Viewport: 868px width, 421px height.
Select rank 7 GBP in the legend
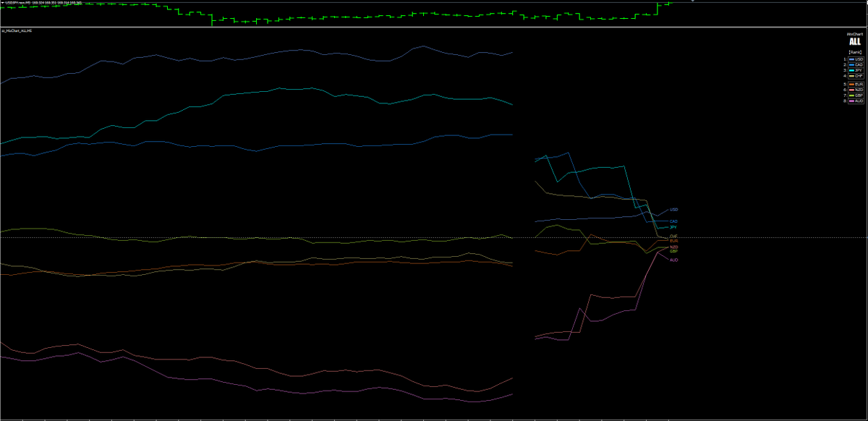[x=856, y=95]
